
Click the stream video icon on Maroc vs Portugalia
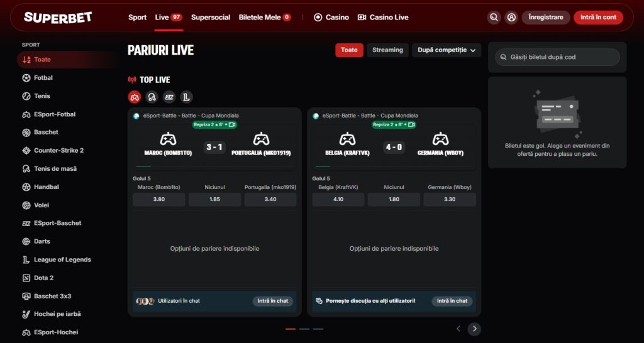233,125
